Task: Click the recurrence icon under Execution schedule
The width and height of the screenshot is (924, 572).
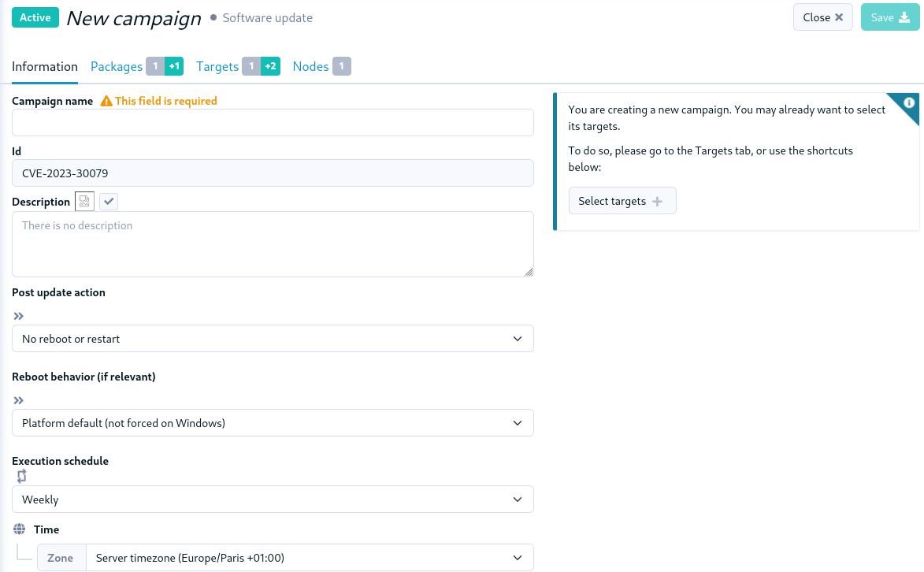Action: [x=21, y=476]
